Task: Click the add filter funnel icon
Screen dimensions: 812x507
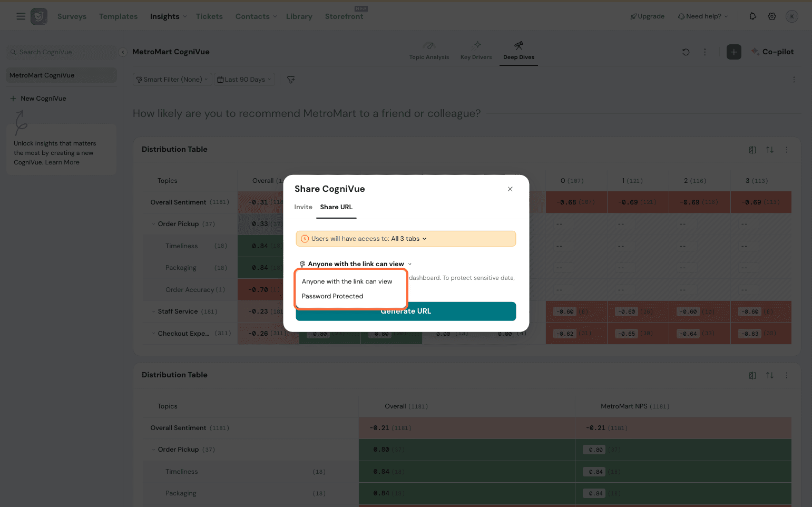Action: click(291, 80)
